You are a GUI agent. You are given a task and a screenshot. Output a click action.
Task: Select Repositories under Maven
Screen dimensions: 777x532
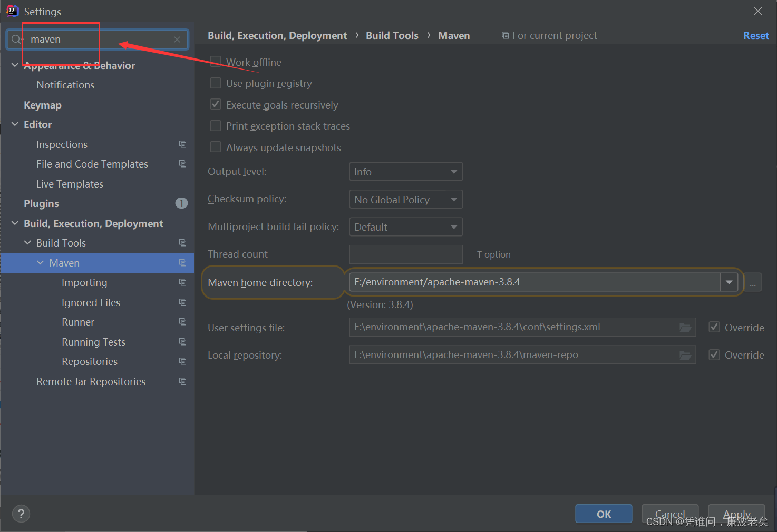[x=90, y=361]
